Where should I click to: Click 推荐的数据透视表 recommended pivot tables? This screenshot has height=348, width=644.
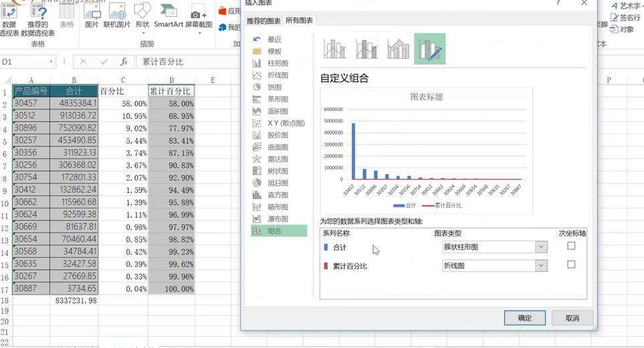(38, 19)
